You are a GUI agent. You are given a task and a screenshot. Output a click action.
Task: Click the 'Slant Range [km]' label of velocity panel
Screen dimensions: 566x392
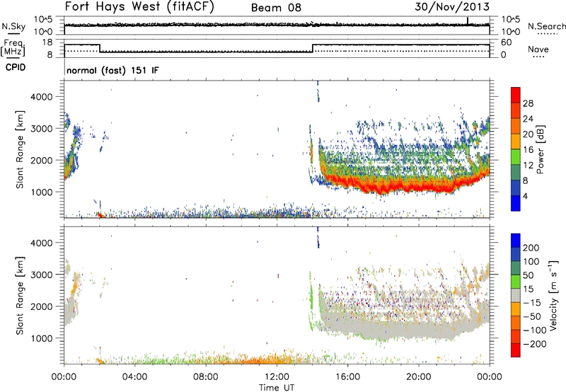pos(20,296)
